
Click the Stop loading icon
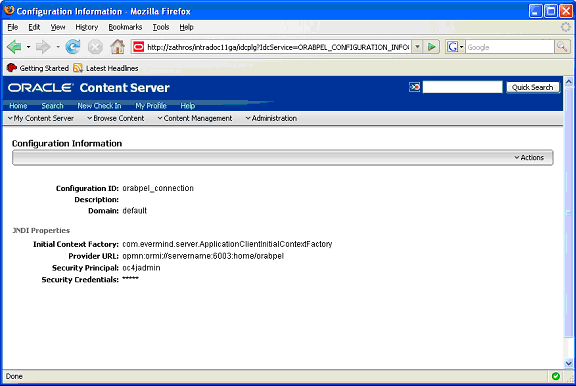95,47
